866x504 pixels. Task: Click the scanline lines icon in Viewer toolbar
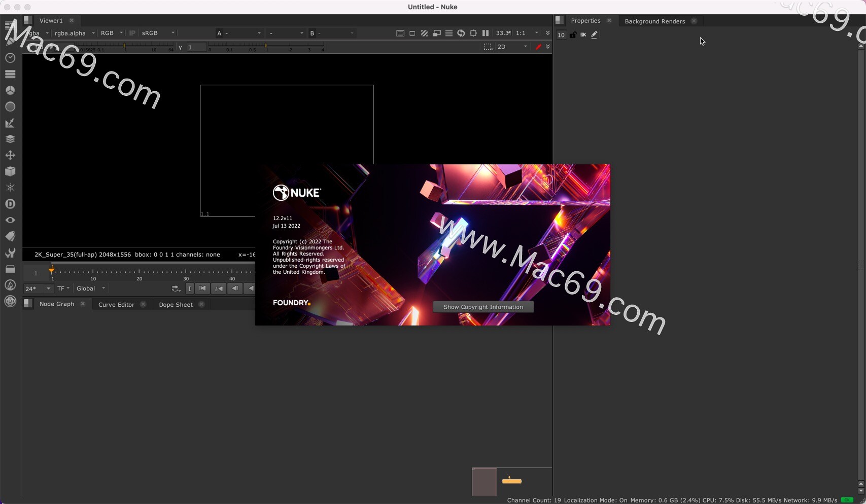click(449, 33)
